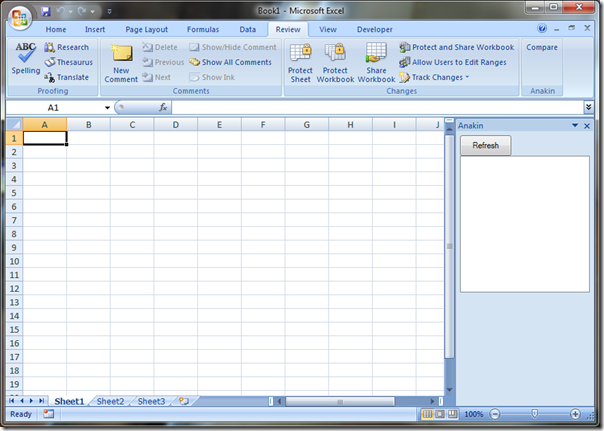Open the Sheet2 worksheet tab
The width and height of the screenshot is (604, 431).
click(110, 401)
